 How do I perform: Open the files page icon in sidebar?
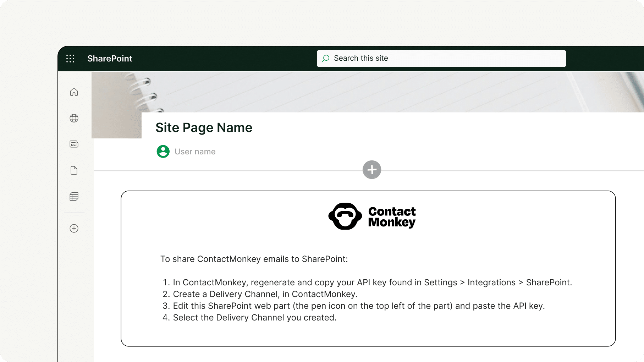74,170
